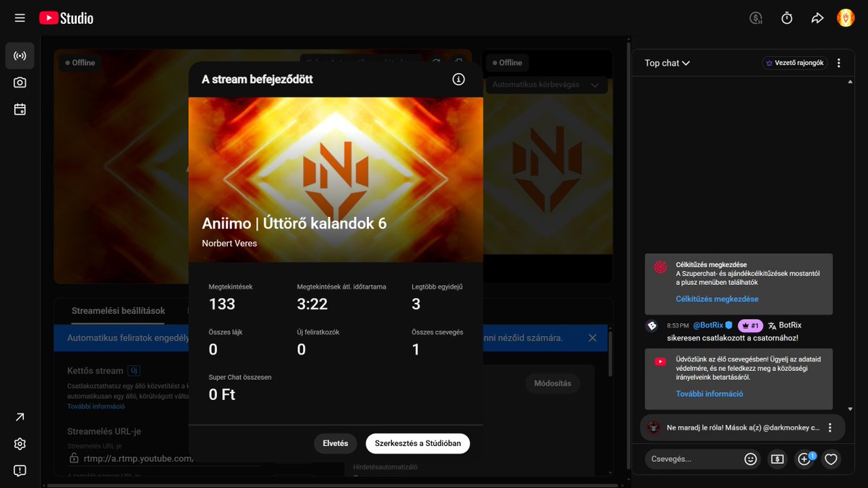
Task: Open the Manage calendar icon in sidebar
Action: pyautogui.click(x=20, y=109)
